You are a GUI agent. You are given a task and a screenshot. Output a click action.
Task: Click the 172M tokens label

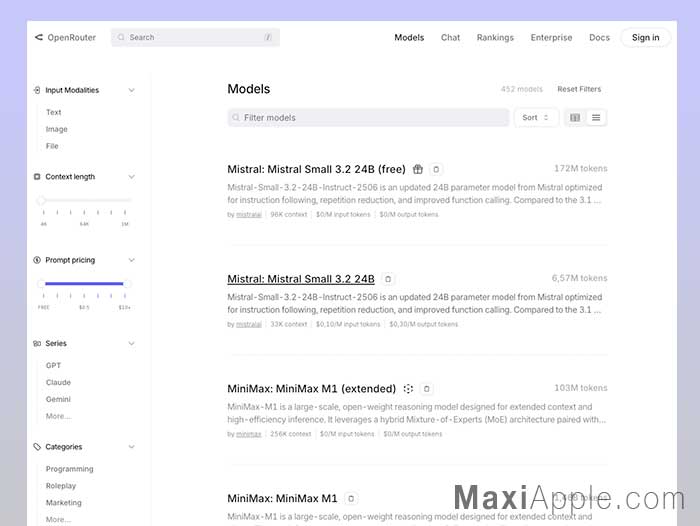[580, 169]
